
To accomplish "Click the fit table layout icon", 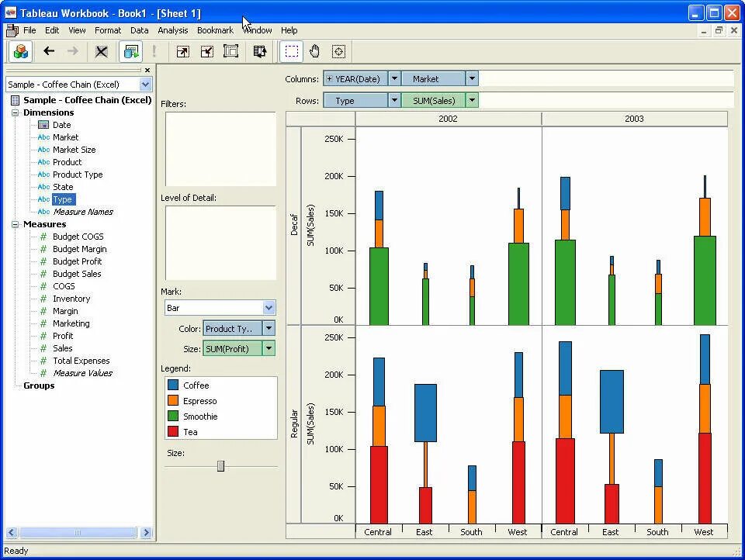I will (x=231, y=51).
